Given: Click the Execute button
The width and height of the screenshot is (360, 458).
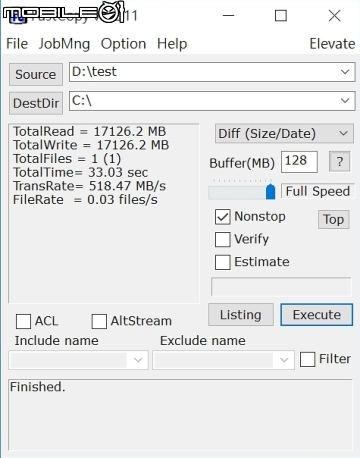Looking at the screenshot, I should point(317,315).
